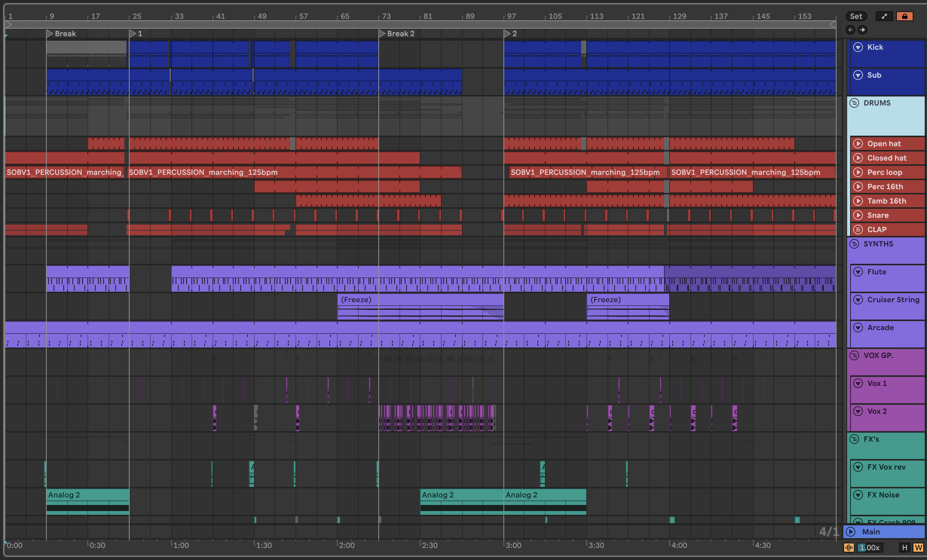Image resolution: width=927 pixels, height=560 pixels.
Task: Jump to the next locator arrow
Action: click(x=863, y=30)
